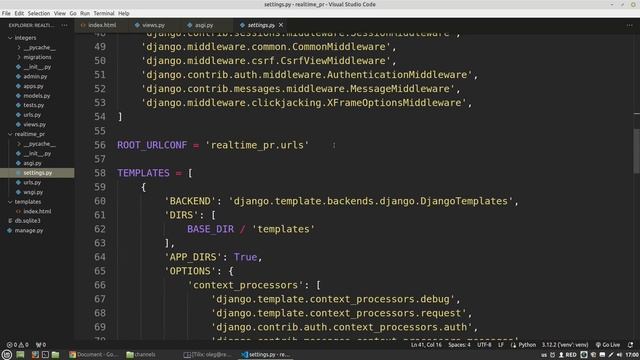This screenshot has height=360, width=640.
Task: Open __init__.py in integers folder
Action: tap(37, 67)
